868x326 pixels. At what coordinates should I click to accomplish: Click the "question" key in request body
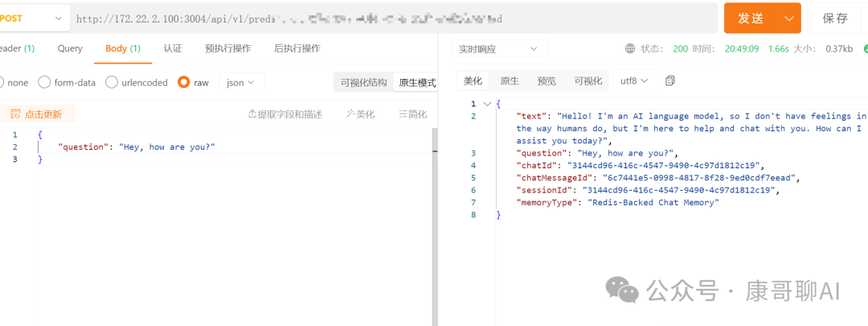(84, 147)
